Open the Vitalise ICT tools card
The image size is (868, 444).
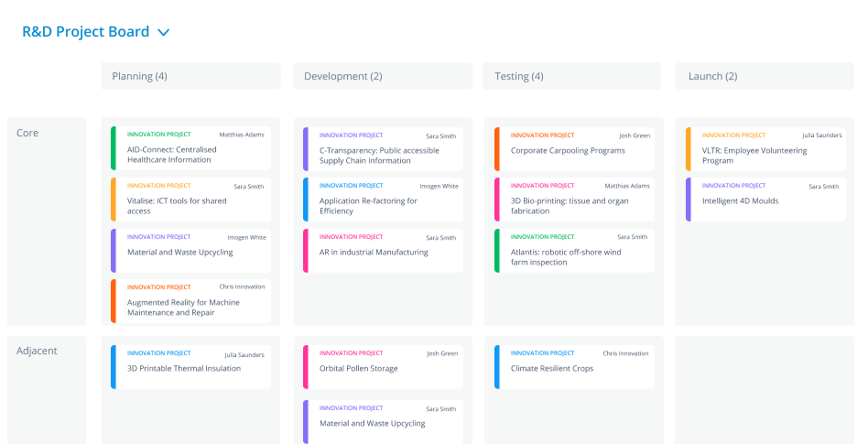pyautogui.click(x=190, y=206)
